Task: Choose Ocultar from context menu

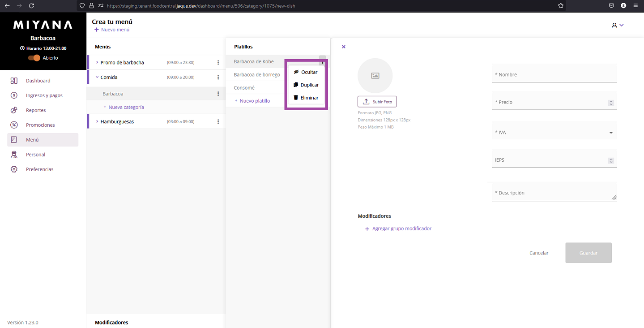Action: click(x=306, y=72)
